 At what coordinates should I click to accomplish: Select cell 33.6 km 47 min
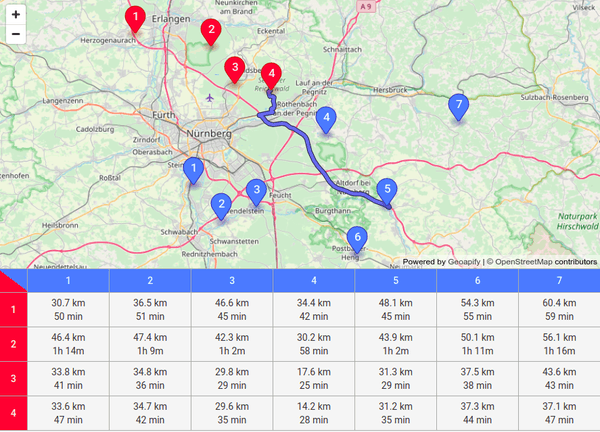tap(68, 413)
